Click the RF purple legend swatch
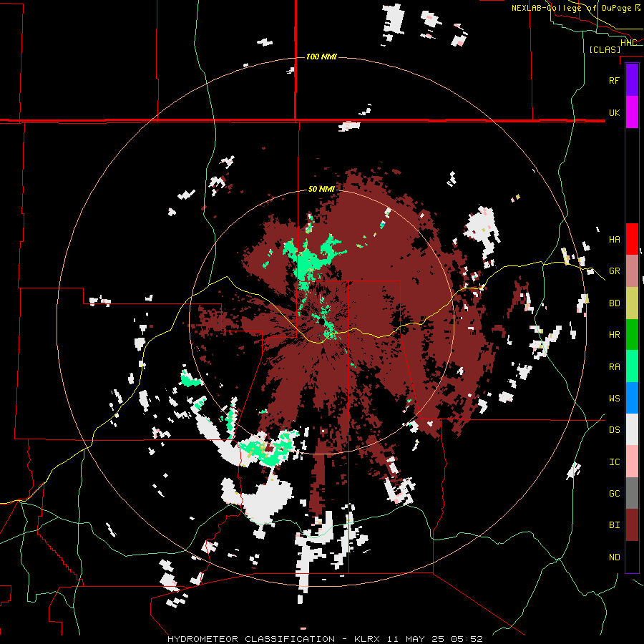Screen dimensions: 644x644 (632, 80)
